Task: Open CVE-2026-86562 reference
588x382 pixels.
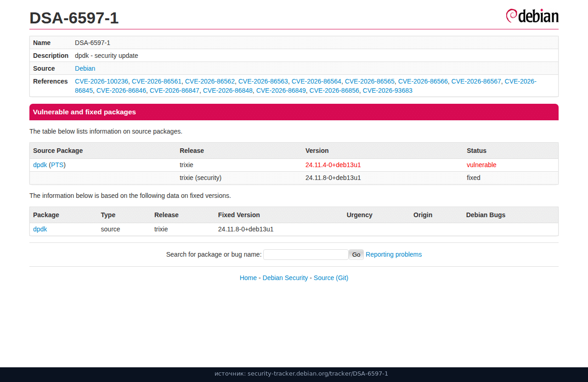Action: coord(210,81)
